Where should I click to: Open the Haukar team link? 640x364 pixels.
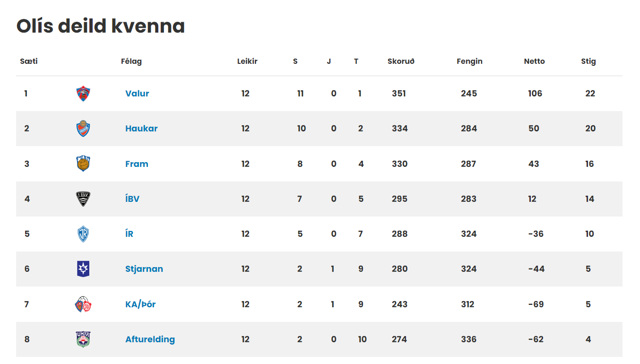pyautogui.click(x=141, y=129)
